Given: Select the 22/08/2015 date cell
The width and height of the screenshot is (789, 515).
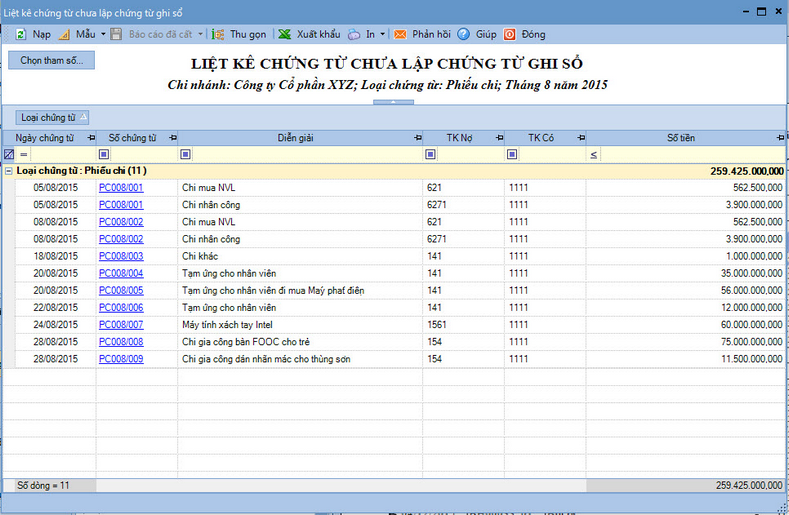Looking at the screenshot, I should 55,308.
